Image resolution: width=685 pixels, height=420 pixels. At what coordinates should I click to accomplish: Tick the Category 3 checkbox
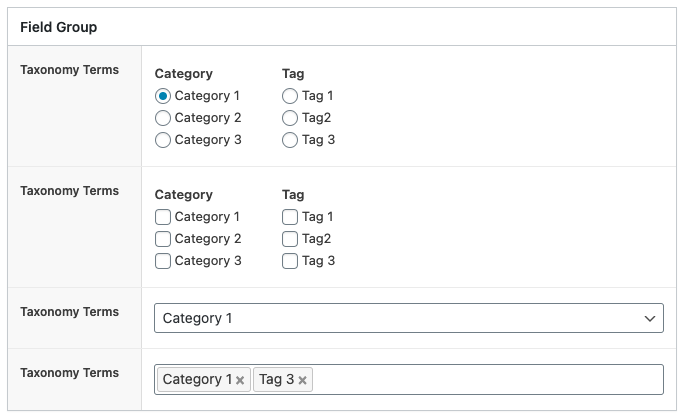(163, 261)
